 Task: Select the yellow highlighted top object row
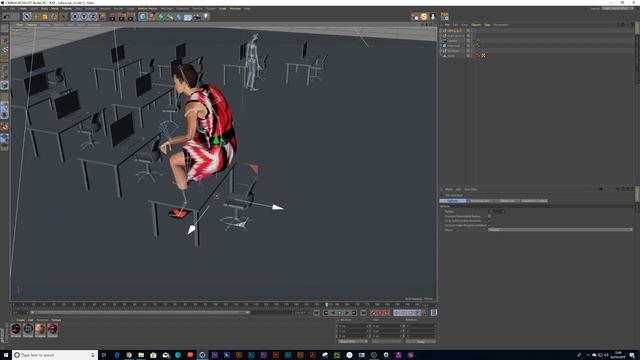click(x=454, y=31)
